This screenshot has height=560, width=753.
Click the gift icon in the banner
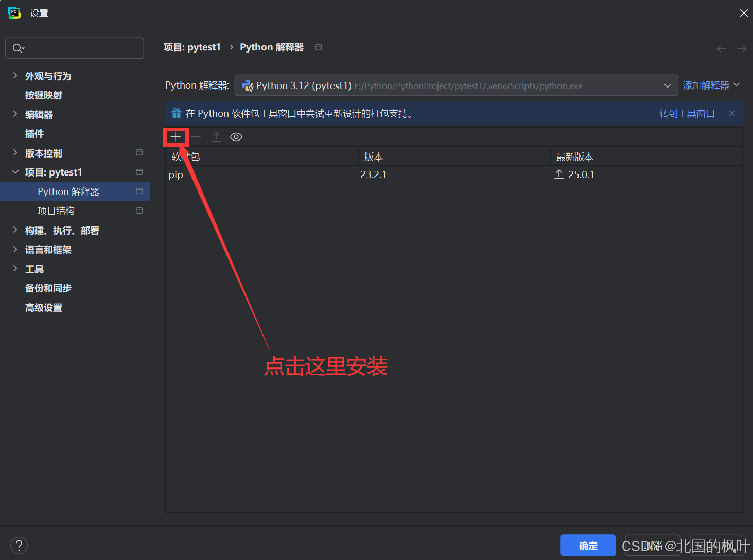pos(176,113)
